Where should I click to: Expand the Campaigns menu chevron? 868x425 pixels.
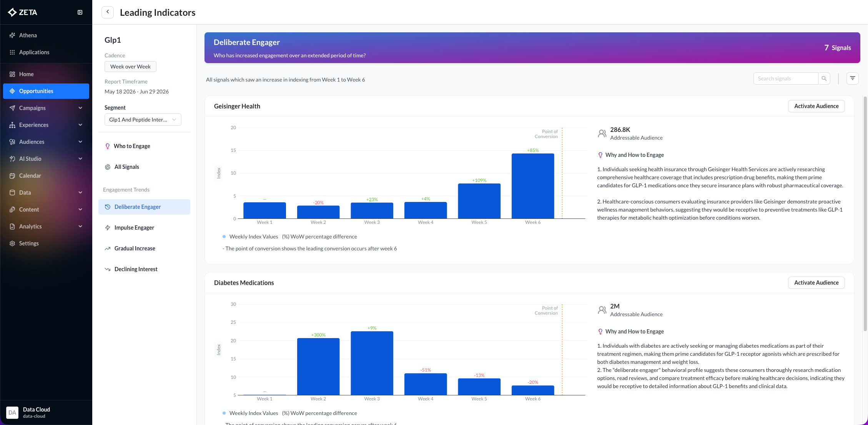point(80,108)
